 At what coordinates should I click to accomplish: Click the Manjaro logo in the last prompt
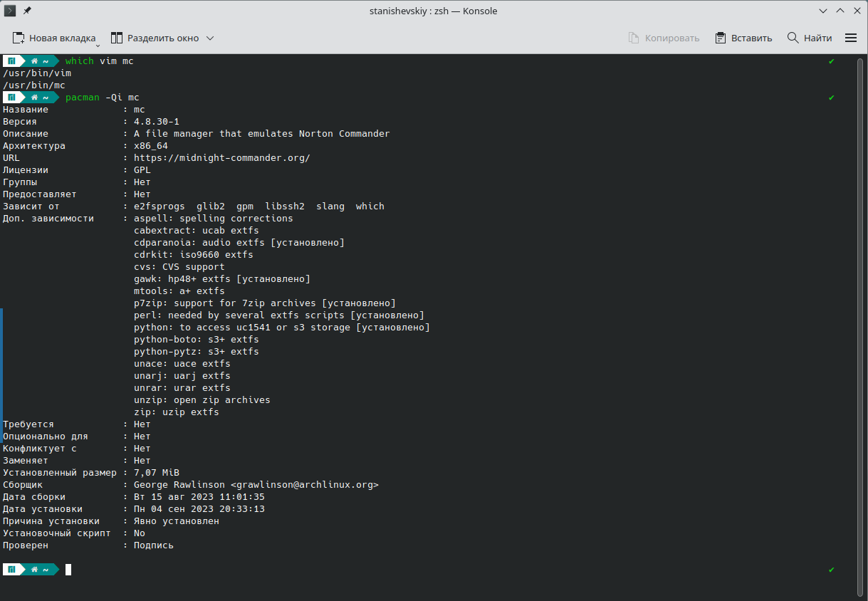12,570
